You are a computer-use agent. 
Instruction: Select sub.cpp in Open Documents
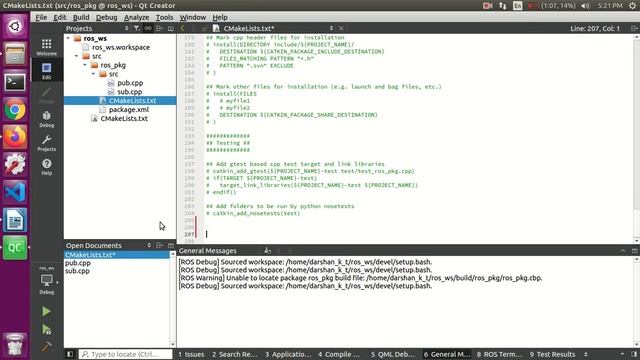(x=77, y=271)
